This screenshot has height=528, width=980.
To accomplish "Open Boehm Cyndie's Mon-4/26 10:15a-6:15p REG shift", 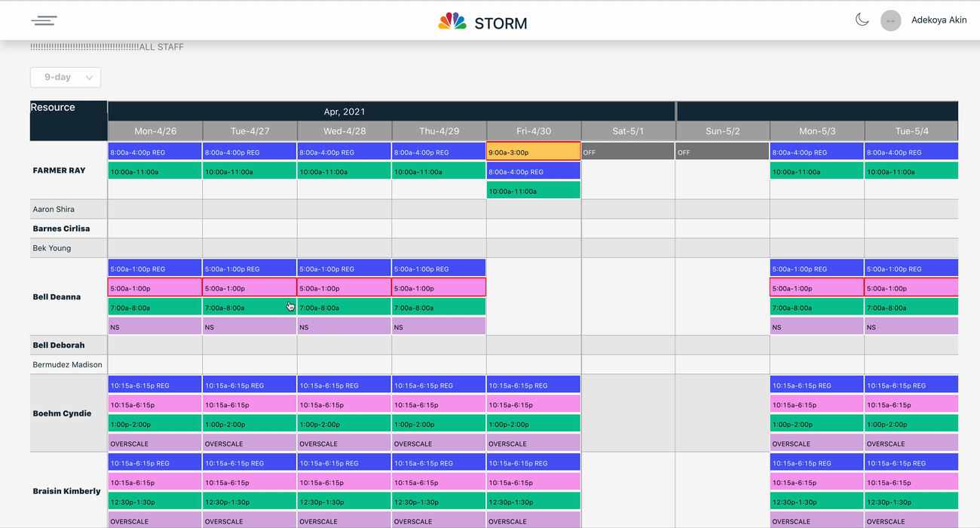I will (155, 385).
